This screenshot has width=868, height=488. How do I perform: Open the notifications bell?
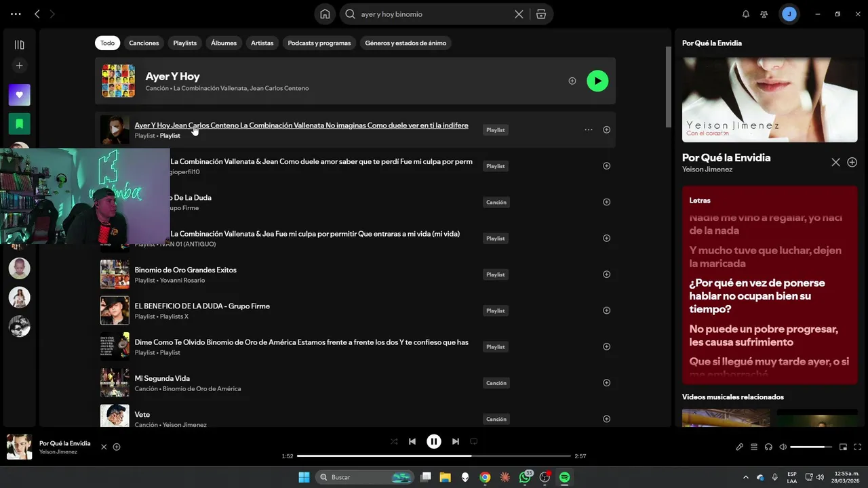[746, 14]
